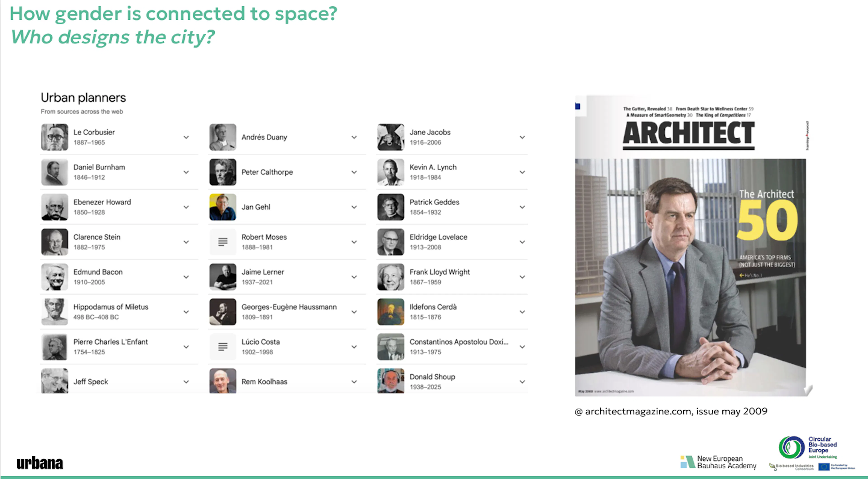Screen dimensions: 868x479
Task: Click the Constantinos Apostolou Doxi... thumbnail
Action: coord(391,347)
